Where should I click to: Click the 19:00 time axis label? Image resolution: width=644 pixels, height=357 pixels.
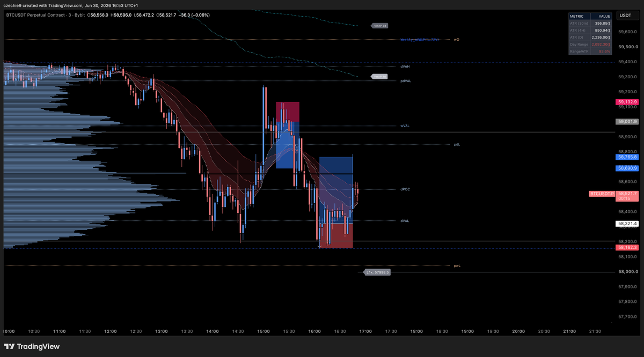tap(467, 331)
